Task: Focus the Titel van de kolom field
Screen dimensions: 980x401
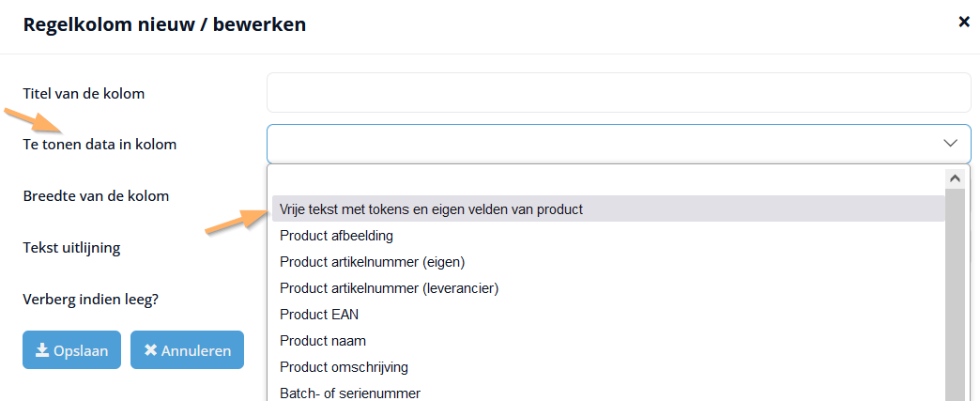Action: [619, 93]
